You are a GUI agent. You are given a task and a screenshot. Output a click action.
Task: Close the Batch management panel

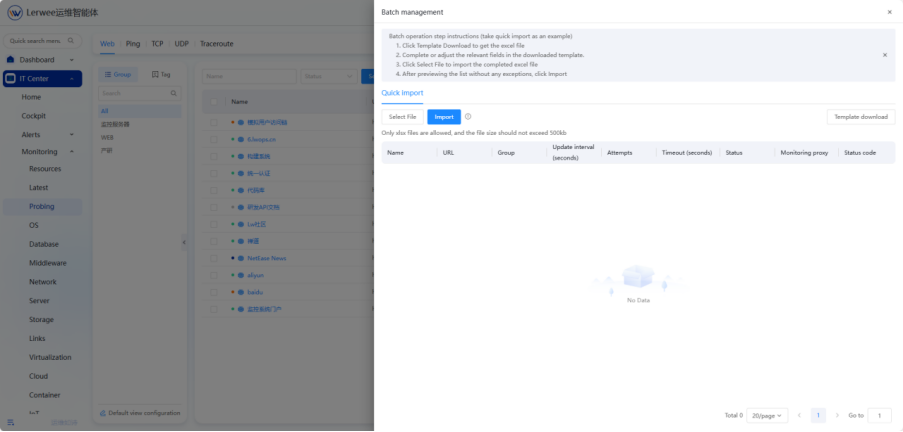pyautogui.click(x=889, y=12)
